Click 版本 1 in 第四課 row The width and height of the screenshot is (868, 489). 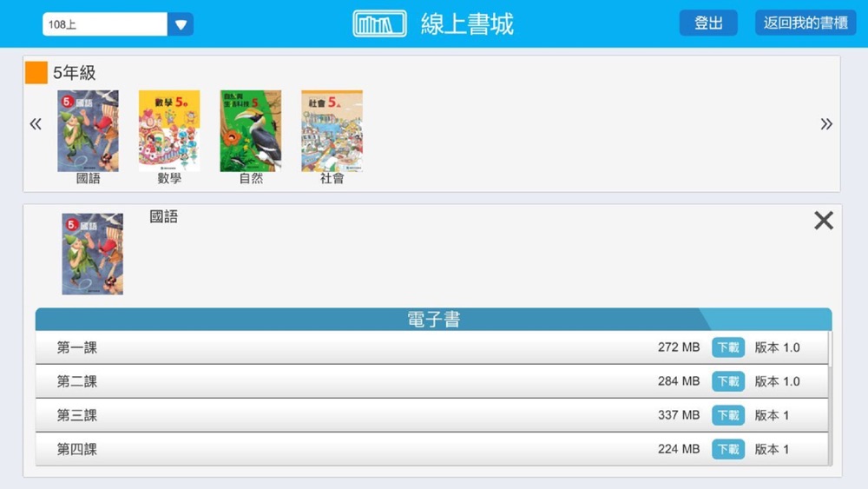coord(772,449)
